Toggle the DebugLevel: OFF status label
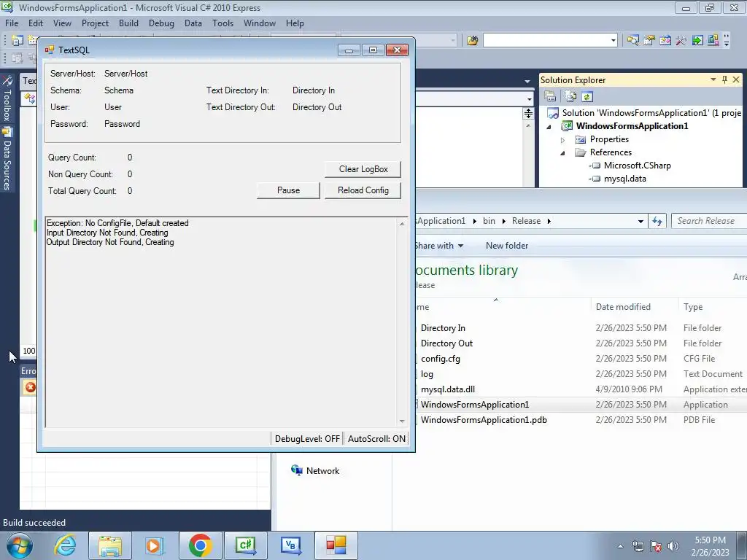Image resolution: width=747 pixels, height=560 pixels. (307, 438)
